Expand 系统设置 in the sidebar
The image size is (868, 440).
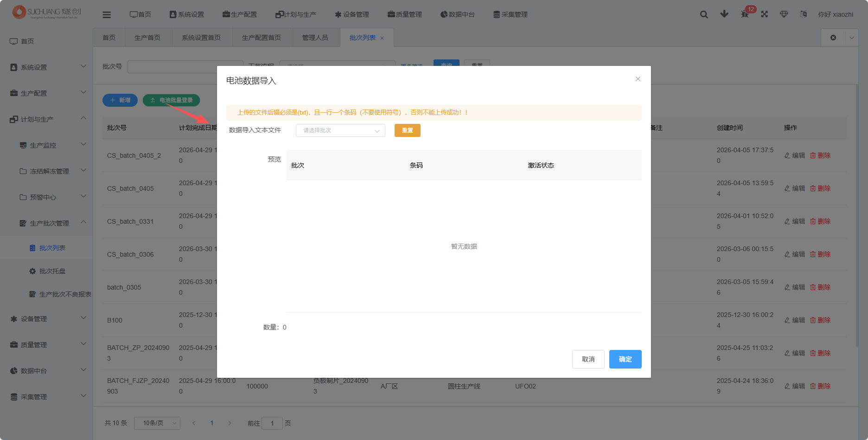click(x=46, y=67)
